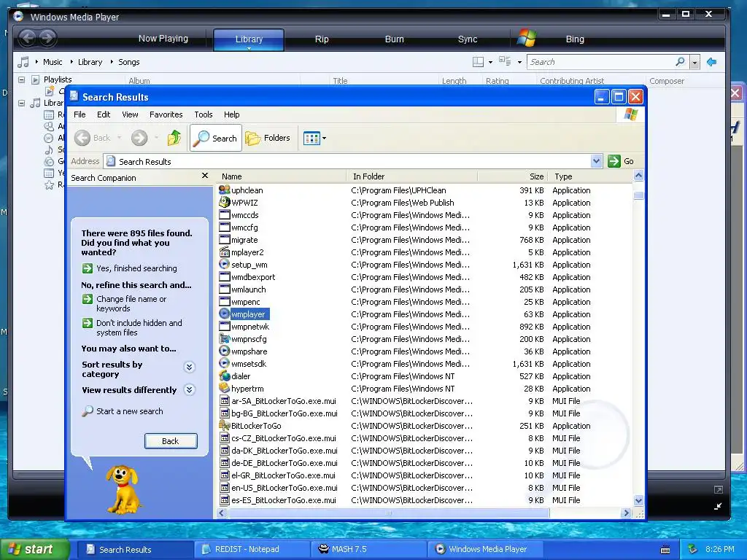Switch to the Burn tab
747x560 pixels.
click(394, 39)
